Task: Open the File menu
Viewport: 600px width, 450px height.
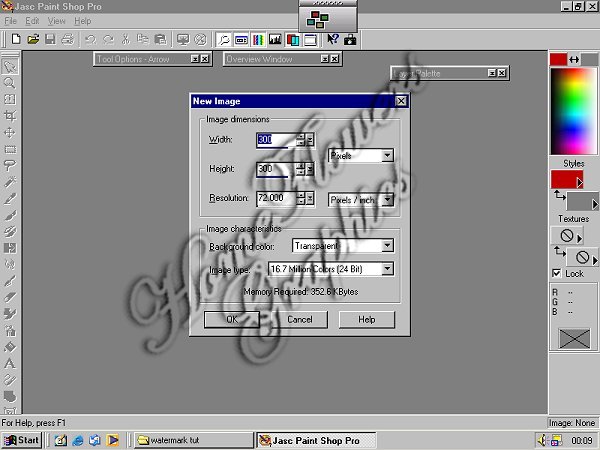Action: (9, 20)
